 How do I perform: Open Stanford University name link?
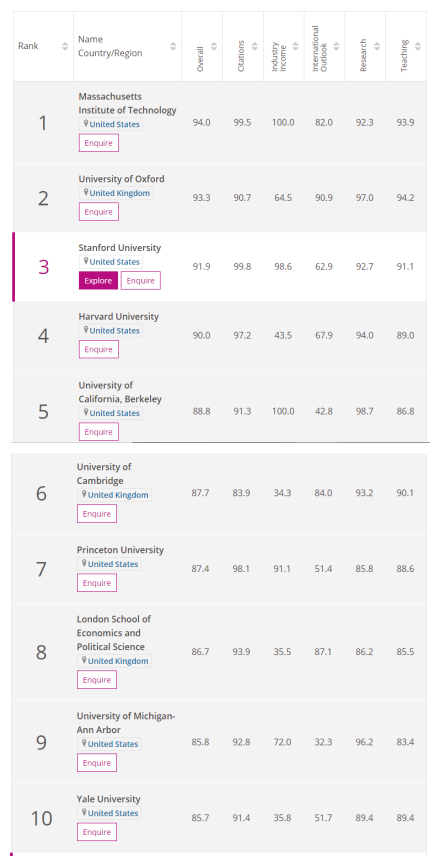click(120, 248)
